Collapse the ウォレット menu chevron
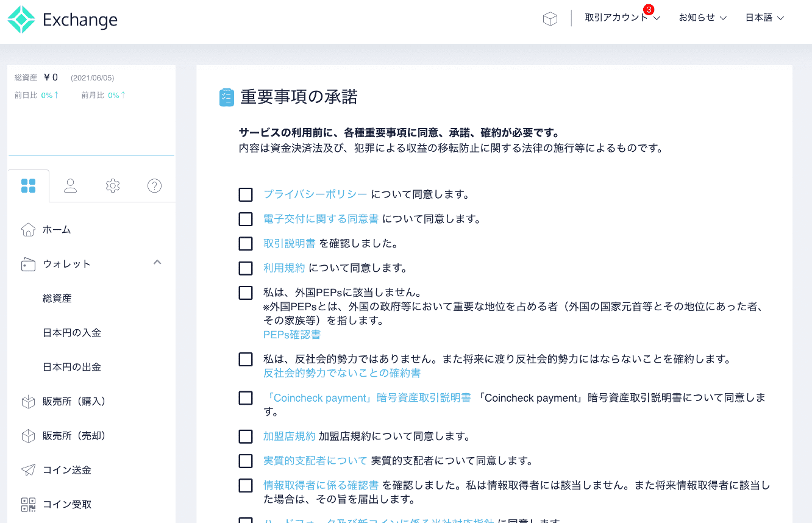This screenshot has width=812, height=523. coord(157,262)
